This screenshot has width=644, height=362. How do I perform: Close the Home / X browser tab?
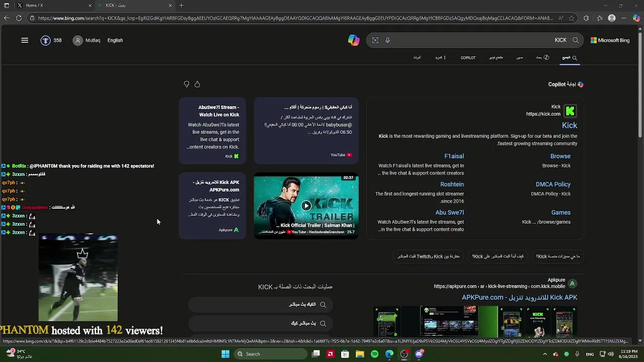click(x=90, y=6)
